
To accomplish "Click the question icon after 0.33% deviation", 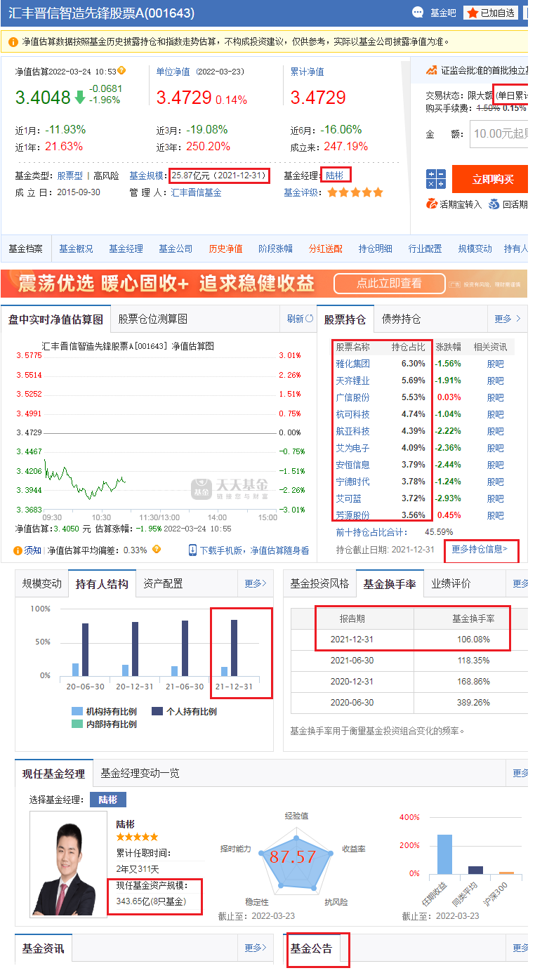I will [x=157, y=550].
